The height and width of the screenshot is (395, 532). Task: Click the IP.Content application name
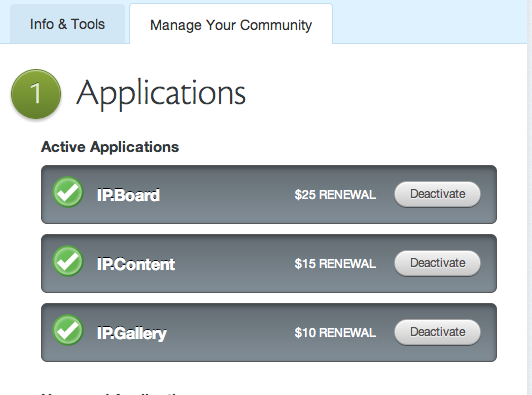click(136, 264)
